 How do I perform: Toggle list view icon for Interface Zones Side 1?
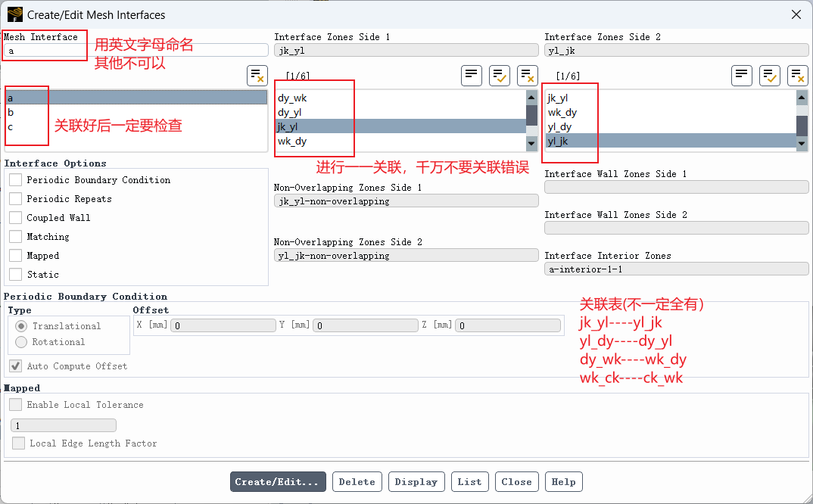click(x=472, y=76)
